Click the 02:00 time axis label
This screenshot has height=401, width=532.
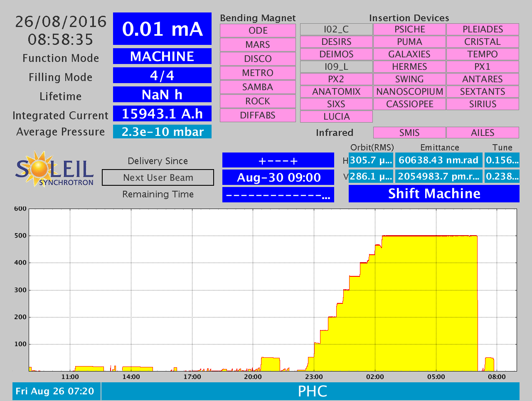coord(375,377)
